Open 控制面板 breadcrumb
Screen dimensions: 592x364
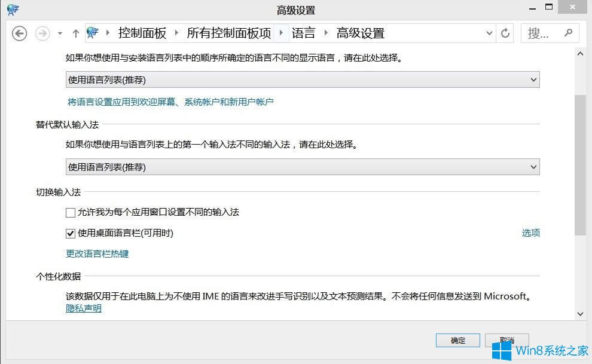[x=142, y=33]
